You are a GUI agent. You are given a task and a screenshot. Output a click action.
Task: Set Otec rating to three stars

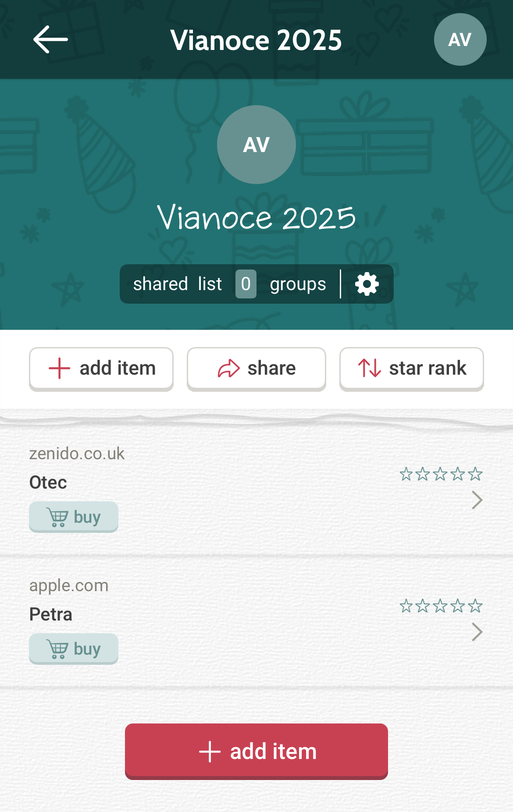440,474
